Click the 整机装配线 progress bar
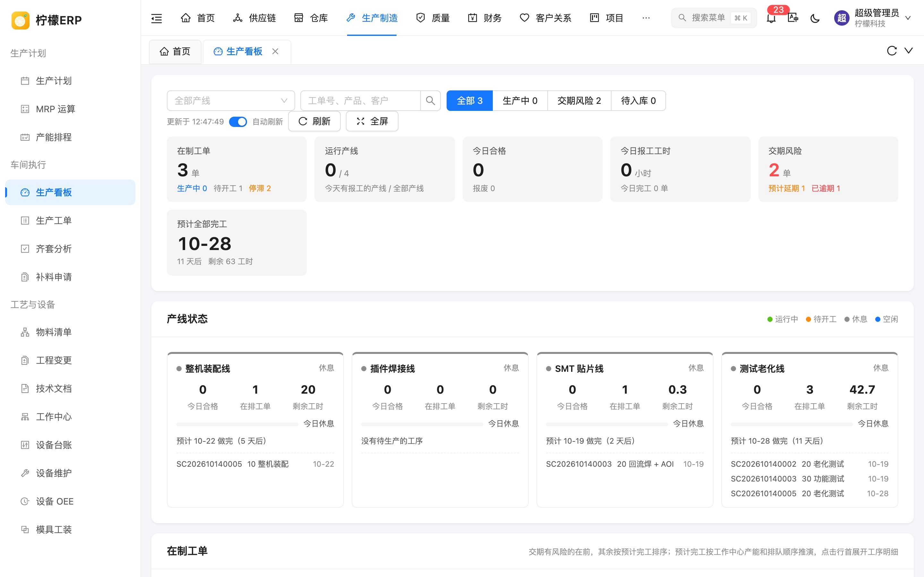 pyautogui.click(x=237, y=424)
